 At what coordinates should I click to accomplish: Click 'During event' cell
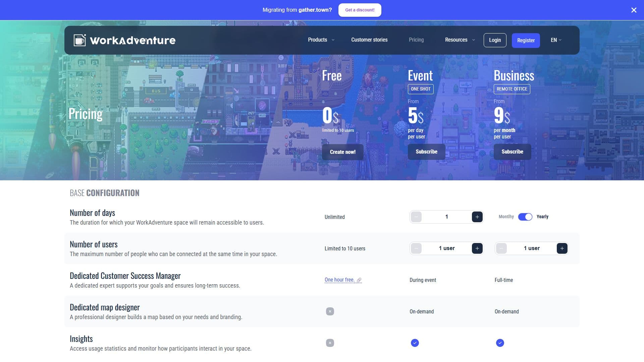(x=423, y=280)
